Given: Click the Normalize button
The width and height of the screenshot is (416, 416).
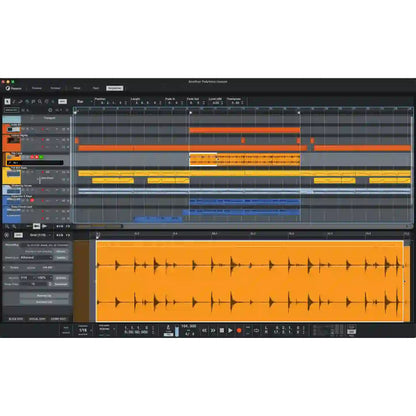Looking at the screenshot, I should coord(61,284).
